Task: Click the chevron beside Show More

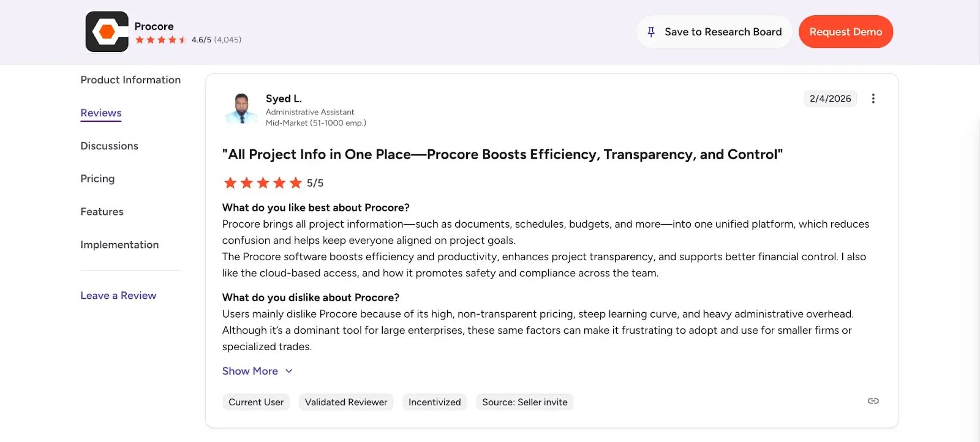Action: click(288, 371)
